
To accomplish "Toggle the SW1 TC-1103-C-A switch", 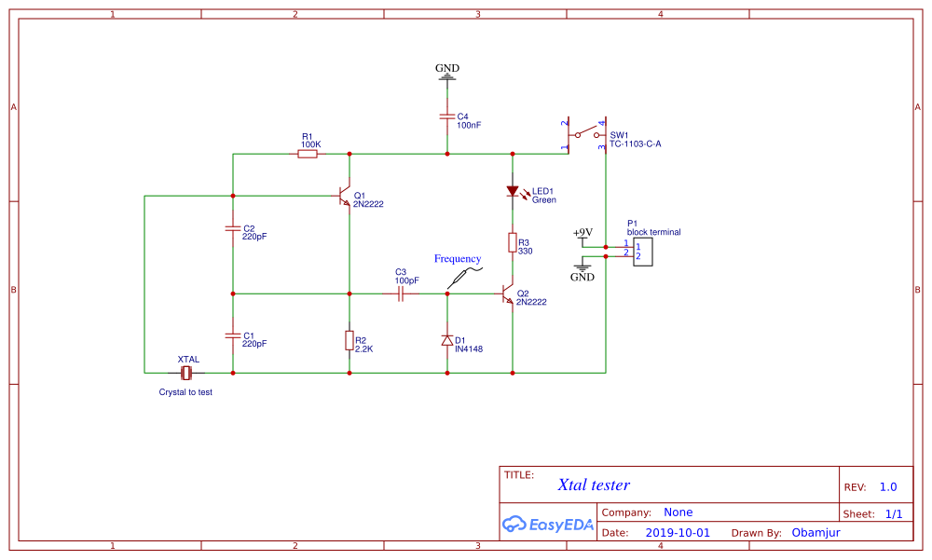I will click(587, 134).
